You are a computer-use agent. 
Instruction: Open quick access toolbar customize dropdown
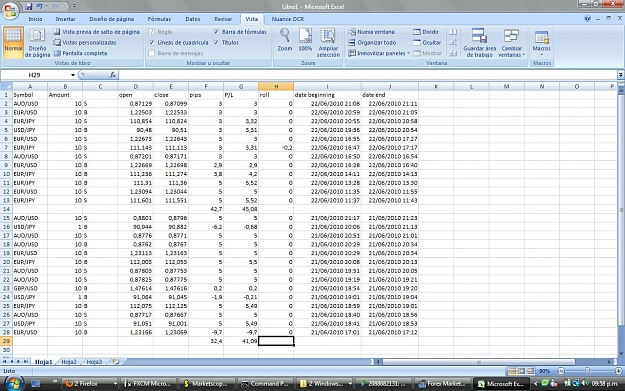pyautogui.click(x=74, y=6)
